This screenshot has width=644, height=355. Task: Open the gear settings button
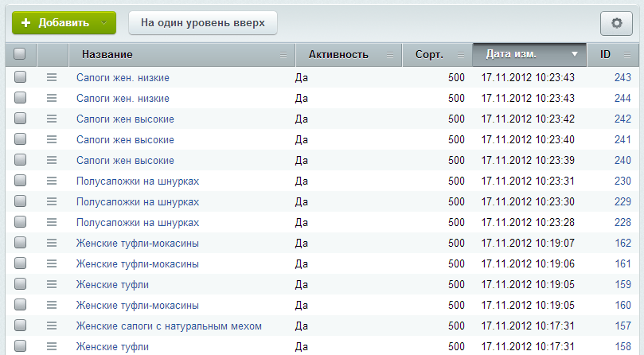click(x=615, y=23)
